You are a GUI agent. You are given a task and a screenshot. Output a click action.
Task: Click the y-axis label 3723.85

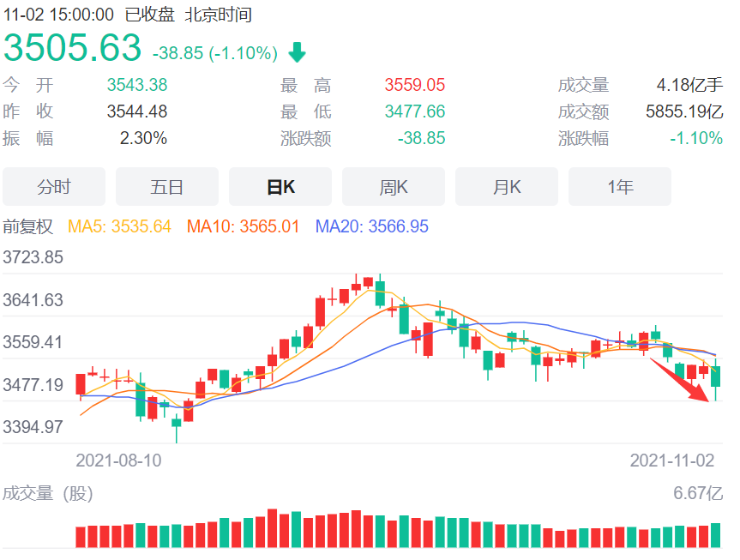pyautogui.click(x=33, y=257)
